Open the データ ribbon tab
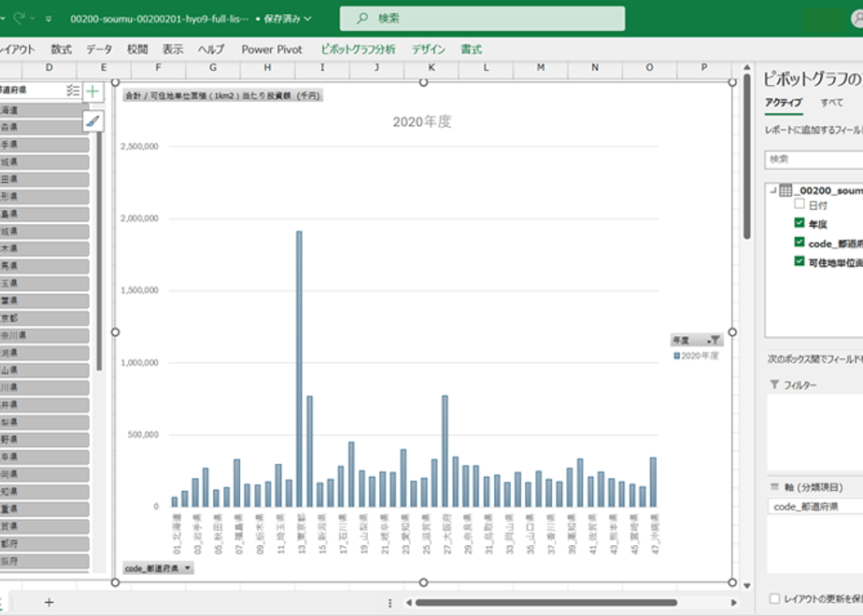This screenshot has height=616, width=863. [x=99, y=49]
